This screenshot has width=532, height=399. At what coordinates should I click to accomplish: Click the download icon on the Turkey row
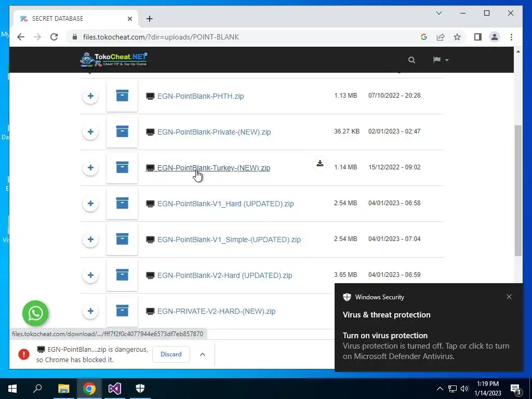click(x=320, y=164)
